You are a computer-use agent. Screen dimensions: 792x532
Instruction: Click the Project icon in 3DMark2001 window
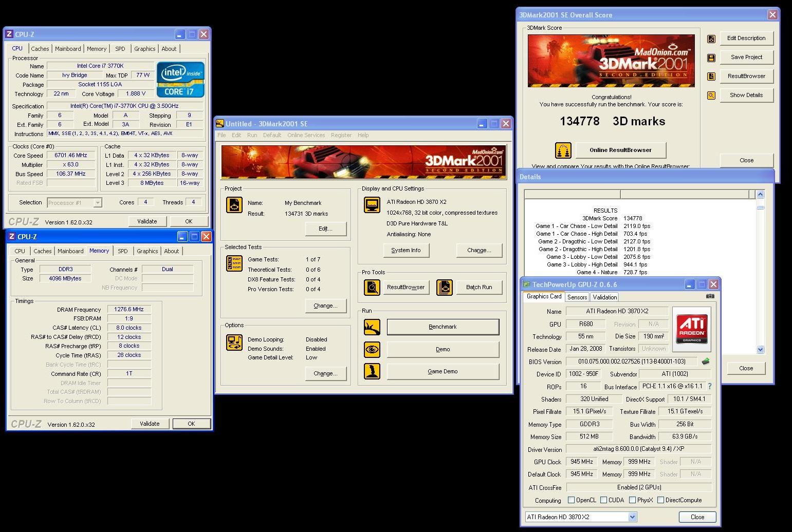[234, 205]
